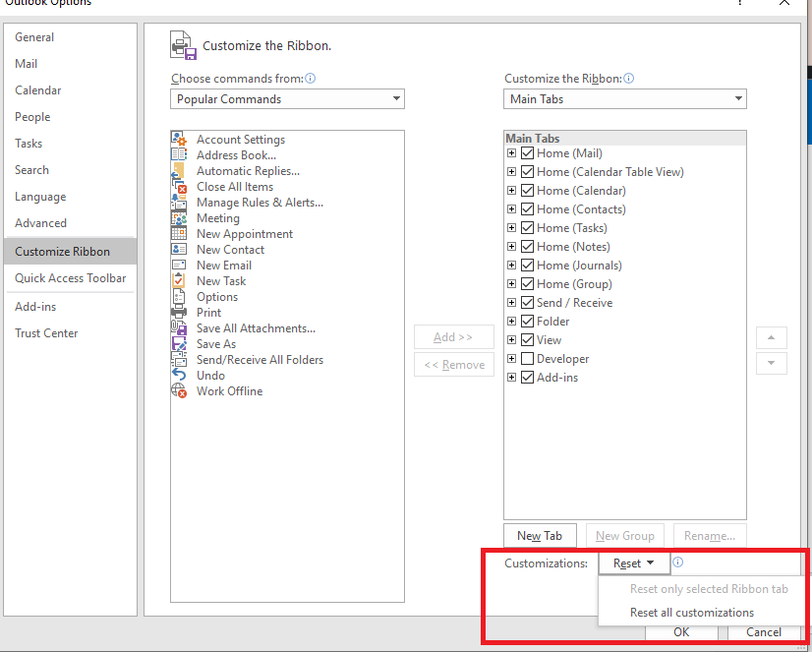812x652 pixels.
Task: Open the Reset dropdown button
Action: click(634, 563)
